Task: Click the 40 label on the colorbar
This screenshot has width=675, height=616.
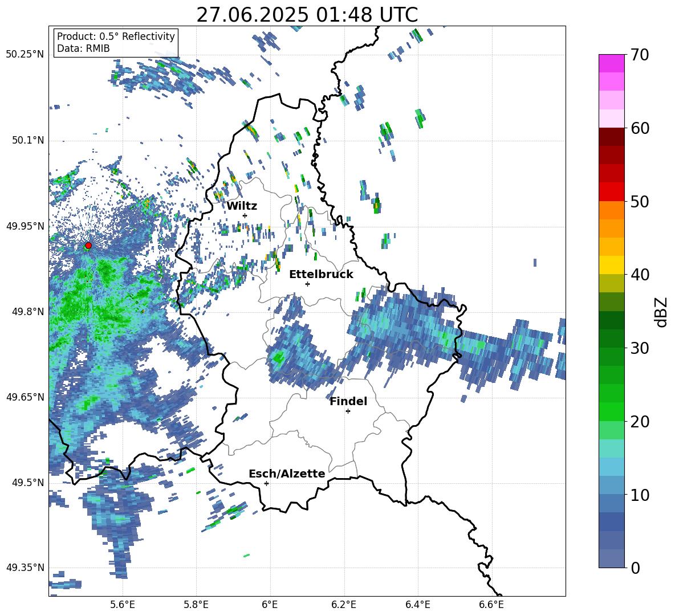Action: point(639,275)
